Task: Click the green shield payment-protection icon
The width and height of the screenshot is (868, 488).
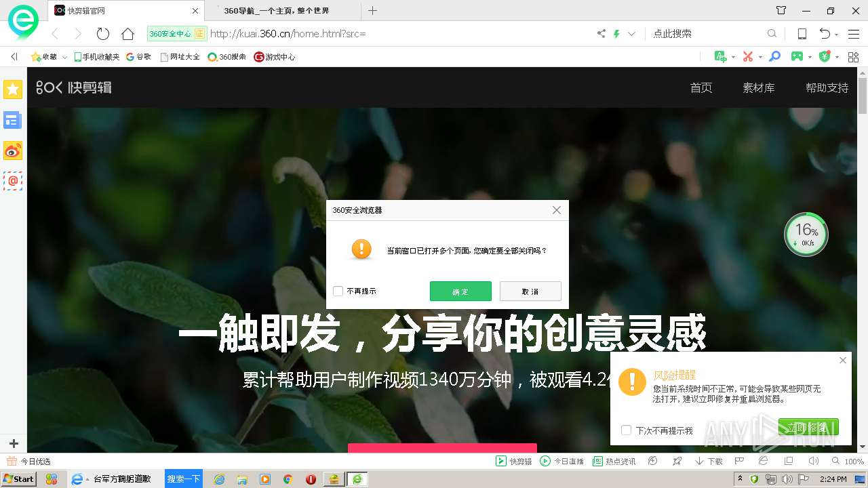Action: point(825,57)
